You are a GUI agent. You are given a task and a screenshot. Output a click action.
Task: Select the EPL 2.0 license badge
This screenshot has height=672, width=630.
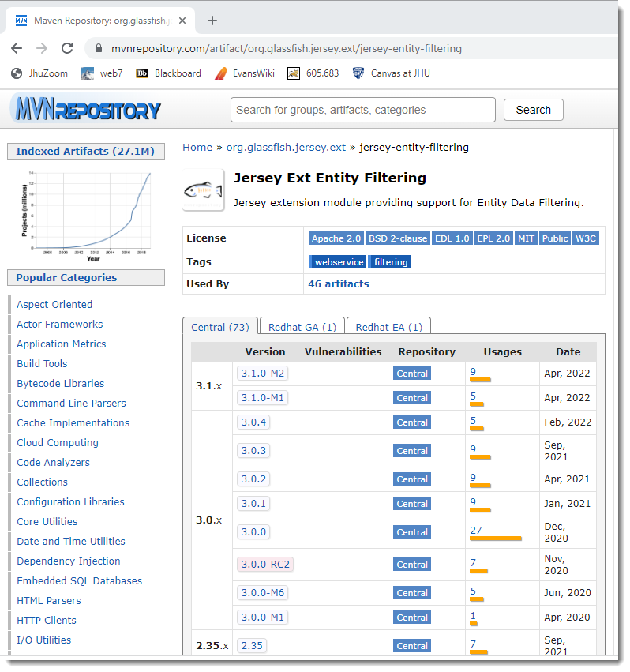(x=493, y=238)
